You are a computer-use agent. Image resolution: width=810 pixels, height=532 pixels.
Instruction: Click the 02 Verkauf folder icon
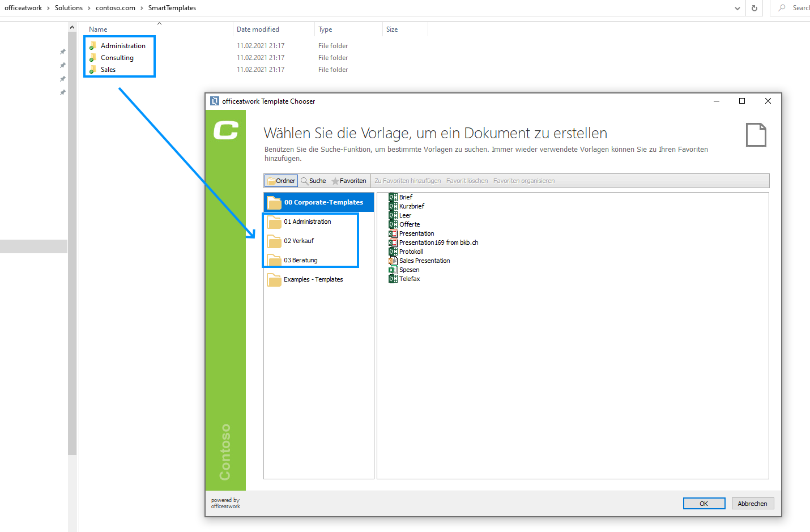(x=274, y=241)
